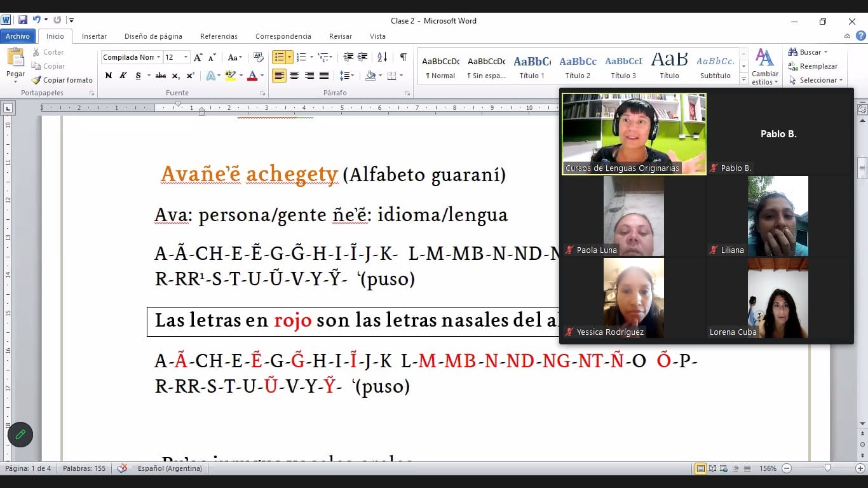Apply superscript formatting
Viewport: 868px width, 488px height.
coord(190,76)
